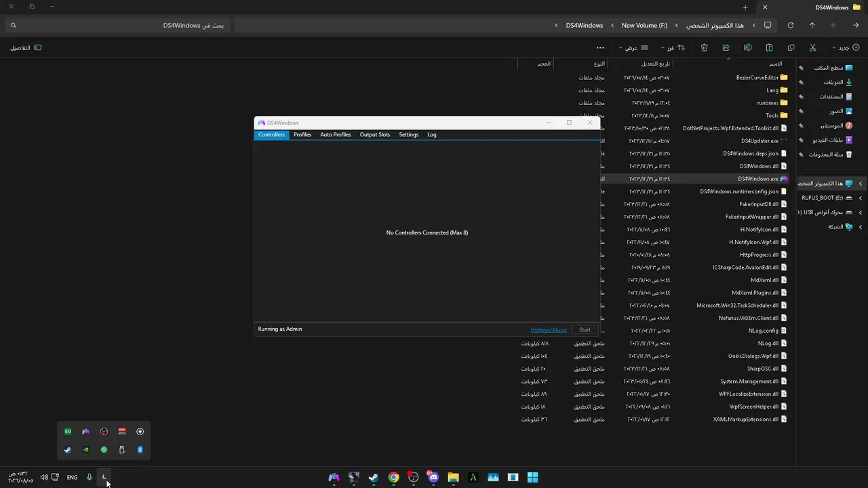
Task: Collapse This PC (هذا الكمبيوتر الشخصي) node
Action: click(x=861, y=184)
